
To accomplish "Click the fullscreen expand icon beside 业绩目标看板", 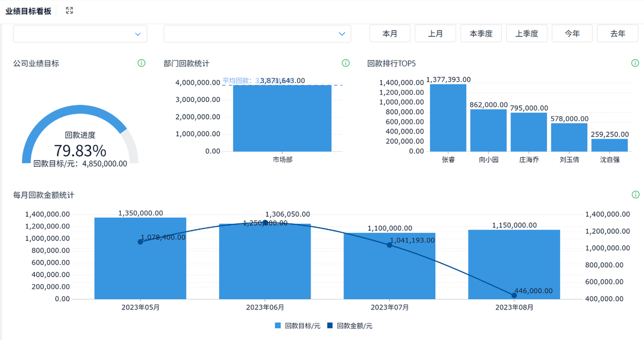I will coord(69,11).
